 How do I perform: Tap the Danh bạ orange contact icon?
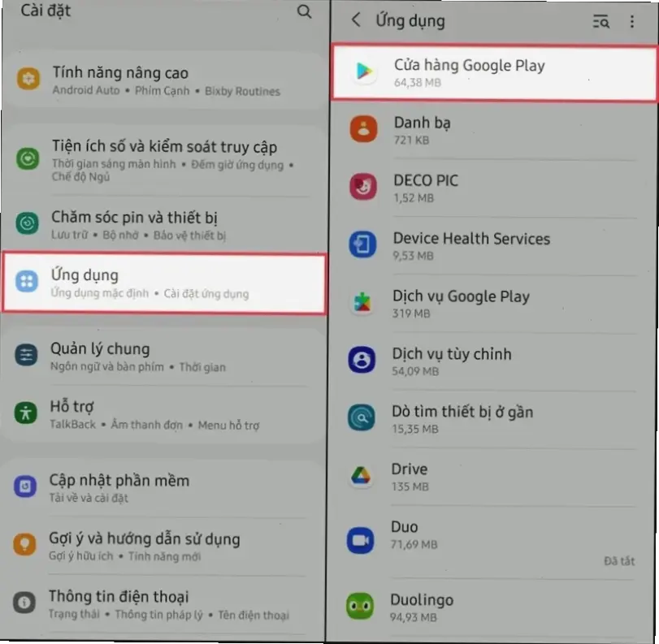click(363, 128)
